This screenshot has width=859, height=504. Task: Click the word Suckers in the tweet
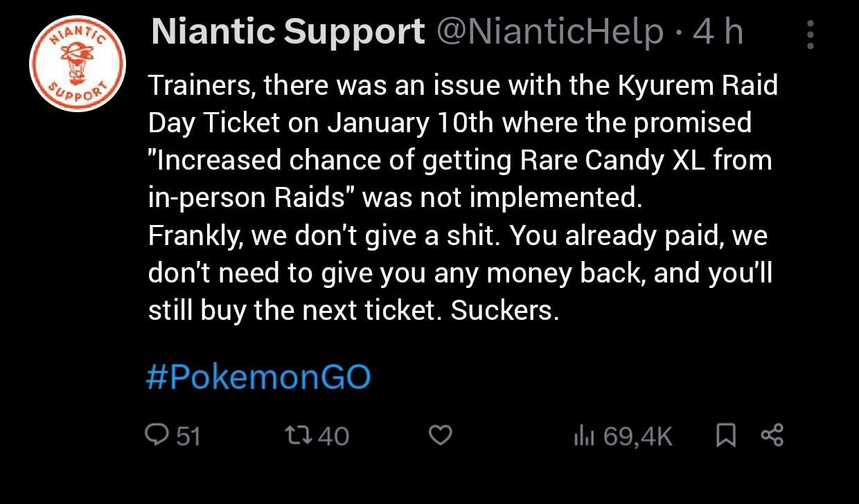pos(504,310)
